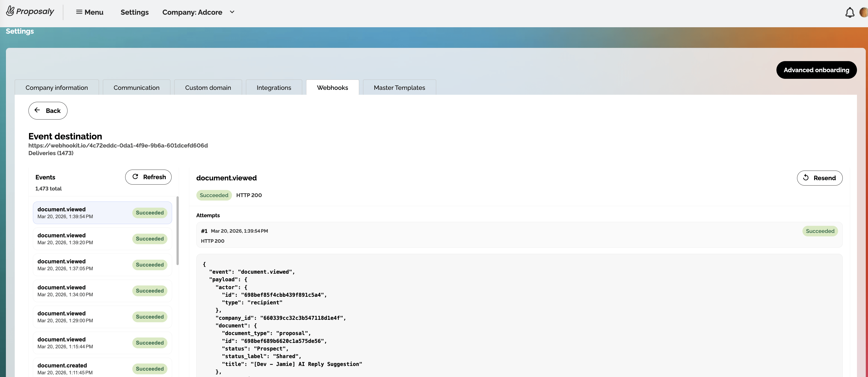Click the notification bell icon
The height and width of the screenshot is (377, 868).
pos(850,13)
